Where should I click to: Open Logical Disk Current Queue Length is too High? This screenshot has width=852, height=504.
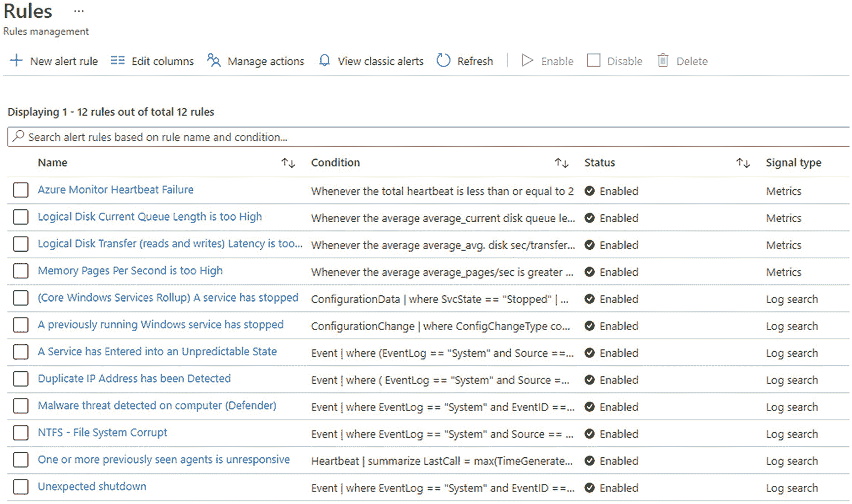(150, 217)
